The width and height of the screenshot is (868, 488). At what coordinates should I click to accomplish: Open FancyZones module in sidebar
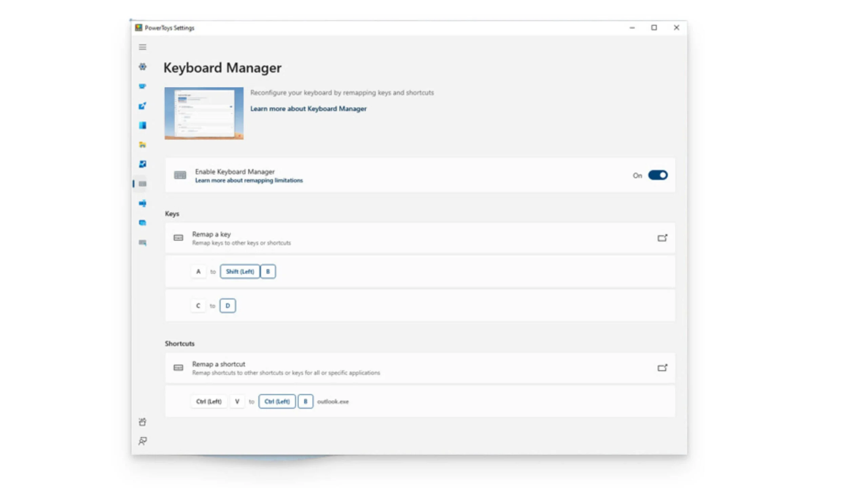[x=142, y=125]
